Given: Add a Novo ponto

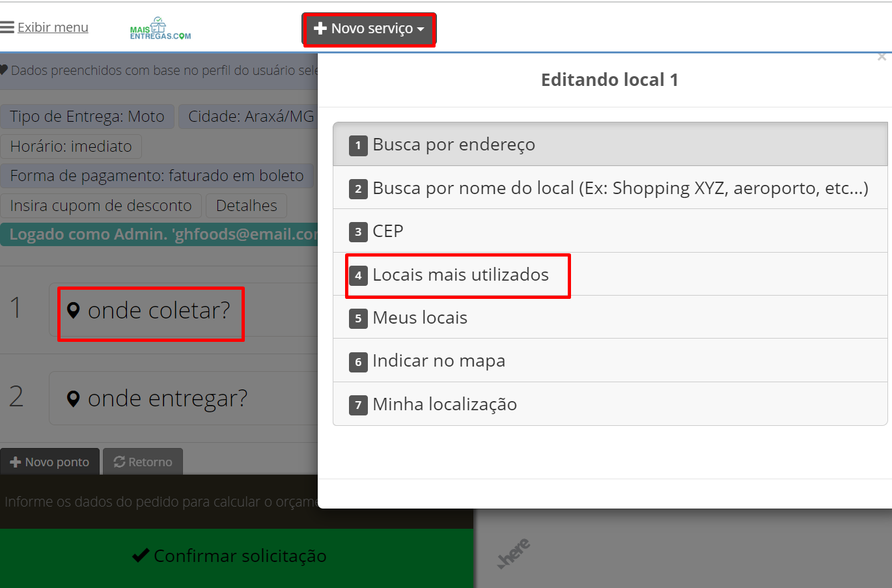Looking at the screenshot, I should click(x=50, y=462).
